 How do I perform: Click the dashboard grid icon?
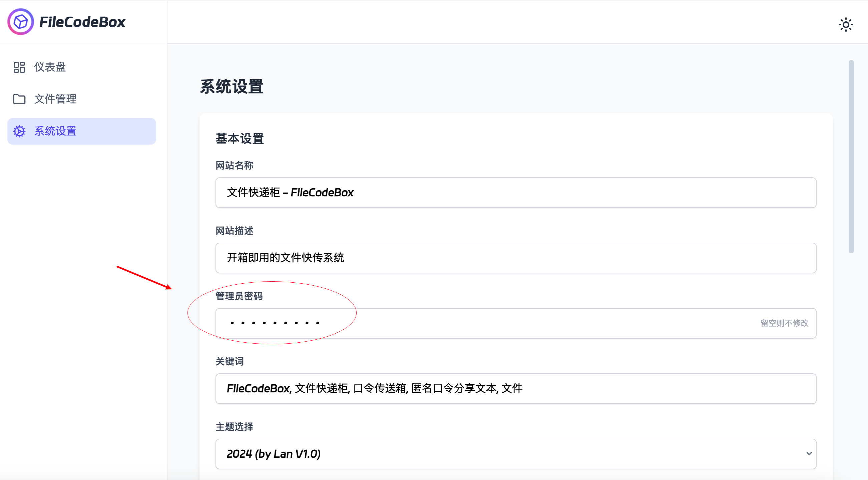[x=19, y=67]
